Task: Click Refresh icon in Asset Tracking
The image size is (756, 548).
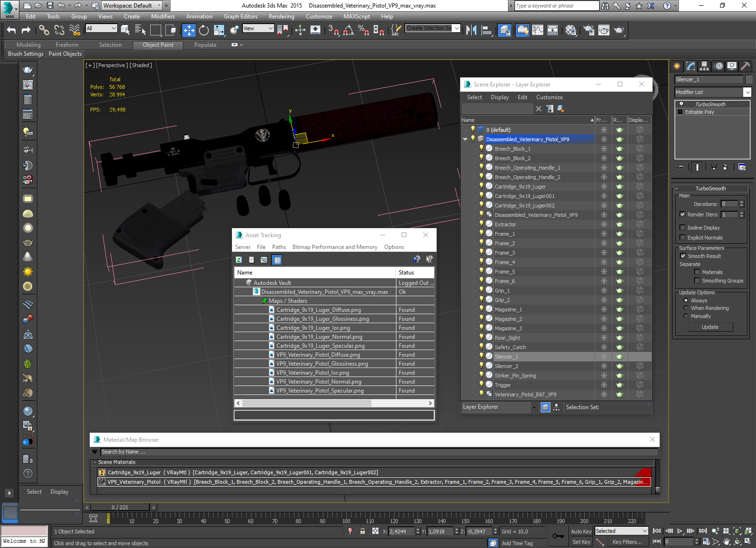Action: (239, 260)
